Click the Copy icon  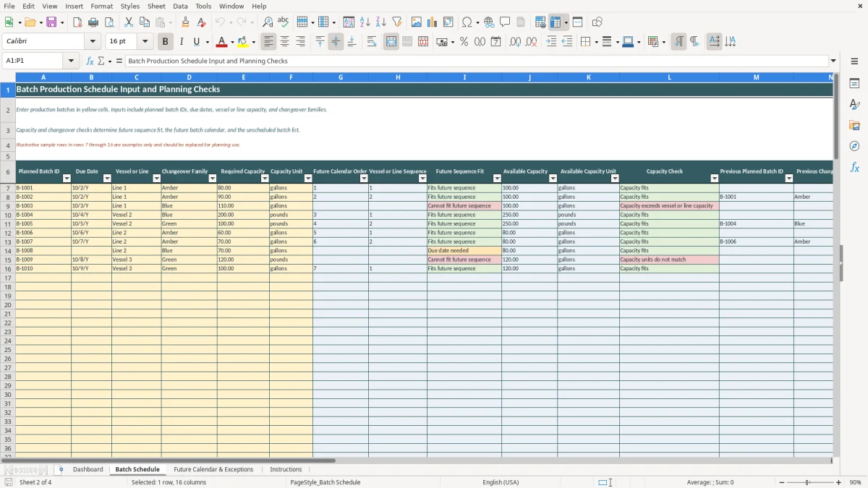click(145, 22)
